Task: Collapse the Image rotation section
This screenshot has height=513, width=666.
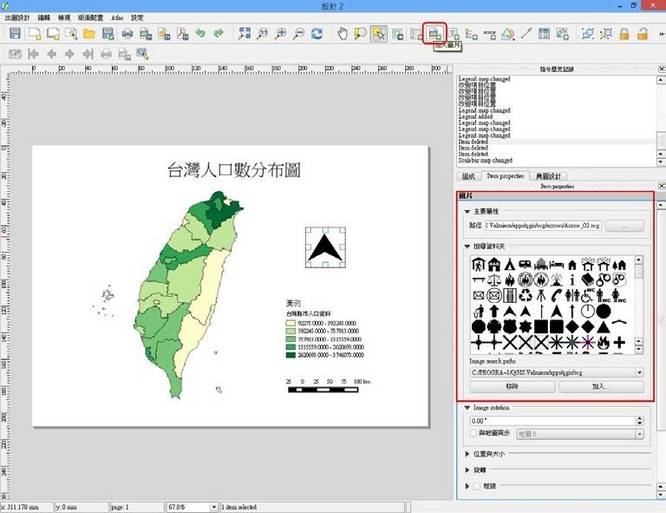Action: point(467,408)
